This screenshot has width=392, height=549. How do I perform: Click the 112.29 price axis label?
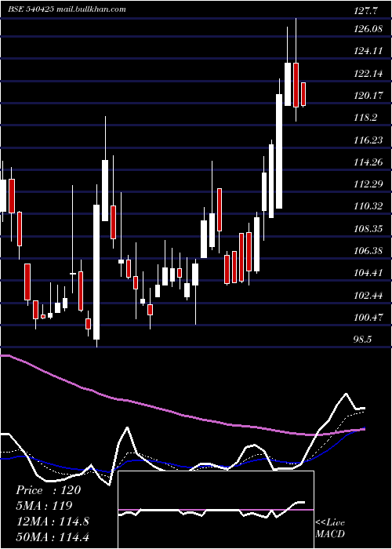[368, 184]
